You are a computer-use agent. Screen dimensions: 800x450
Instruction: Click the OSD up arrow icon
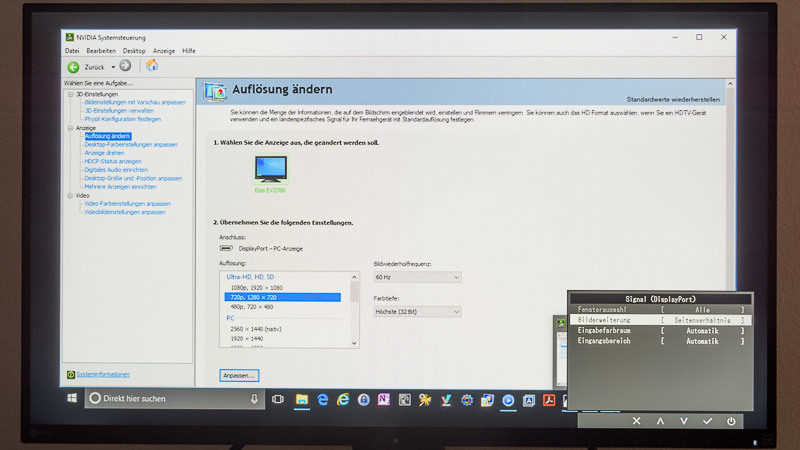[x=660, y=421]
